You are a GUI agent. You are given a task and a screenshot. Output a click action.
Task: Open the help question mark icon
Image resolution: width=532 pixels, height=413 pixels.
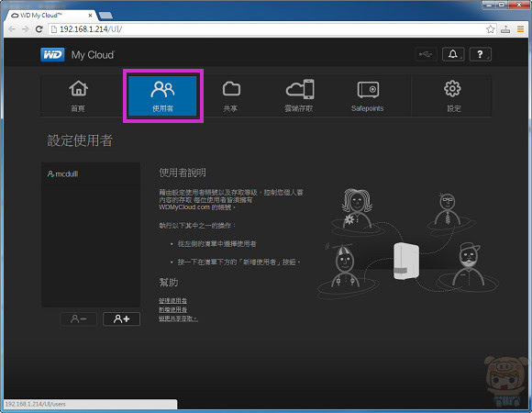pyautogui.click(x=480, y=54)
